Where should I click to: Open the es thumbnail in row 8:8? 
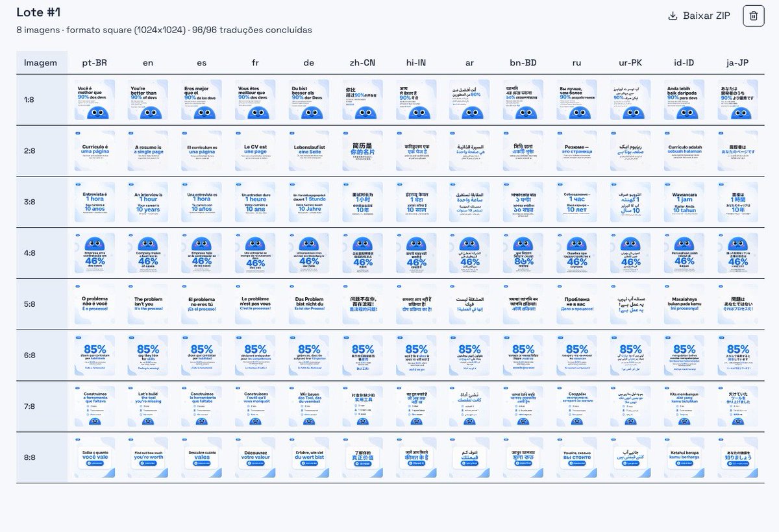tap(202, 458)
